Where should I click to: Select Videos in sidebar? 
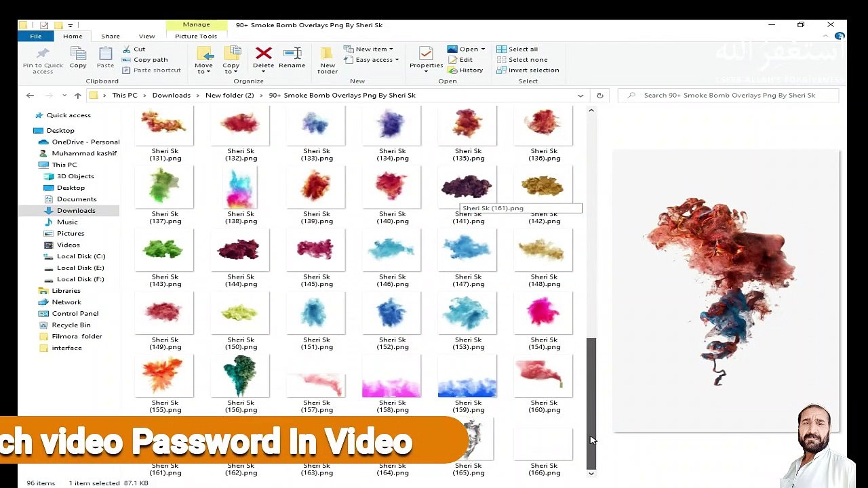(68, 245)
